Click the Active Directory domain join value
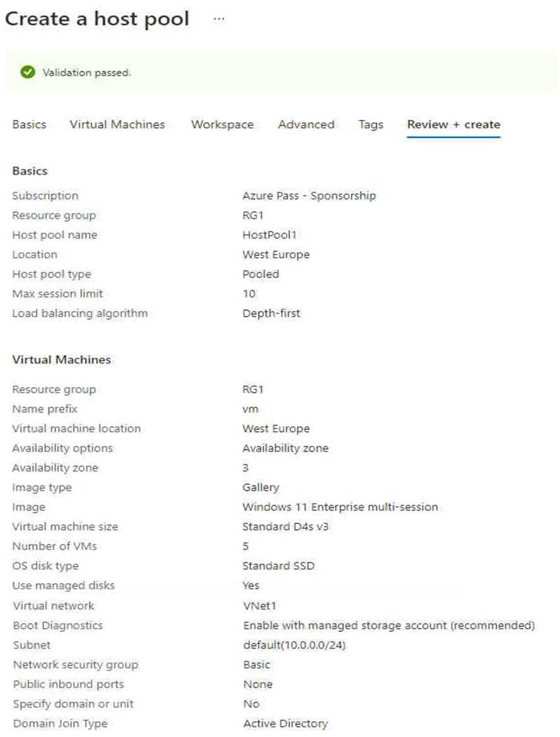Image resolution: width=560 pixels, height=737 pixels. pos(286,724)
